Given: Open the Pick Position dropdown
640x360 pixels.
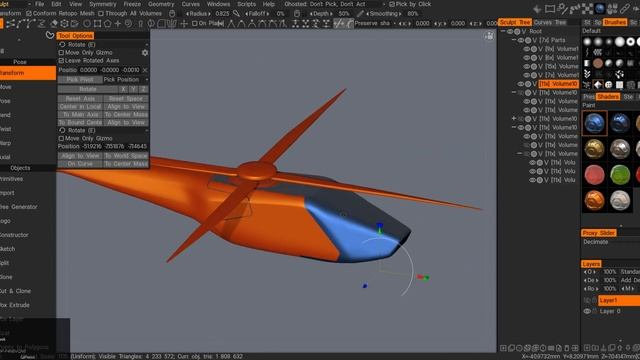Looking at the screenshot, I should tap(125, 80).
